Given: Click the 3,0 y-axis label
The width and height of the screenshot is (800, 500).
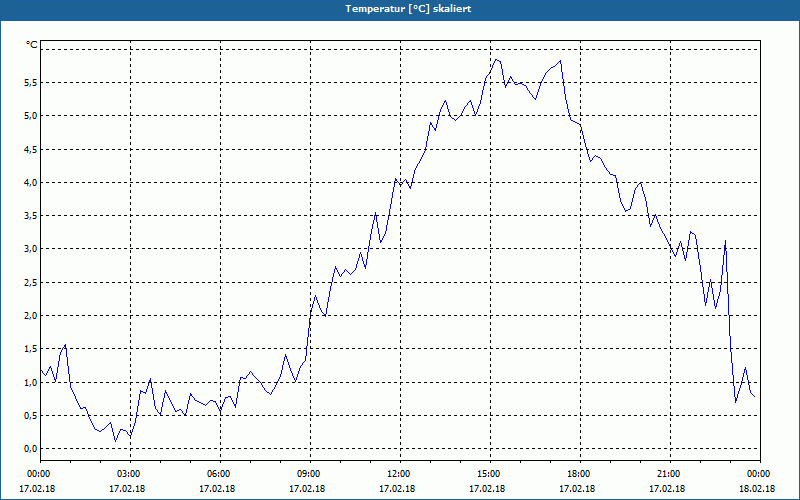Looking at the screenshot, I should [31, 249].
